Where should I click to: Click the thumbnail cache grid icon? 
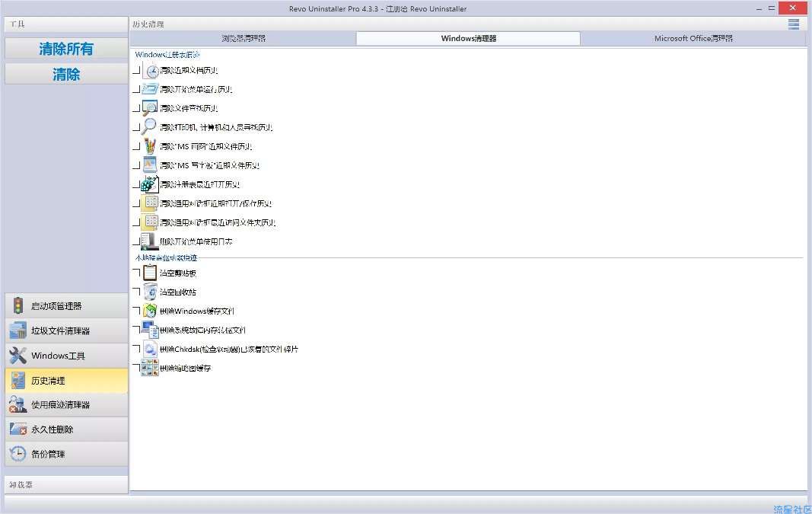pos(150,368)
